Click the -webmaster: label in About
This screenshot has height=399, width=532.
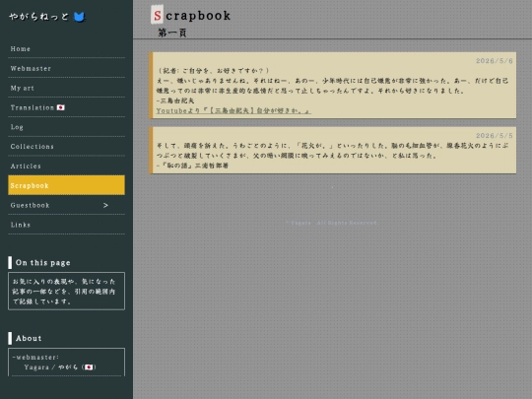tap(35, 358)
